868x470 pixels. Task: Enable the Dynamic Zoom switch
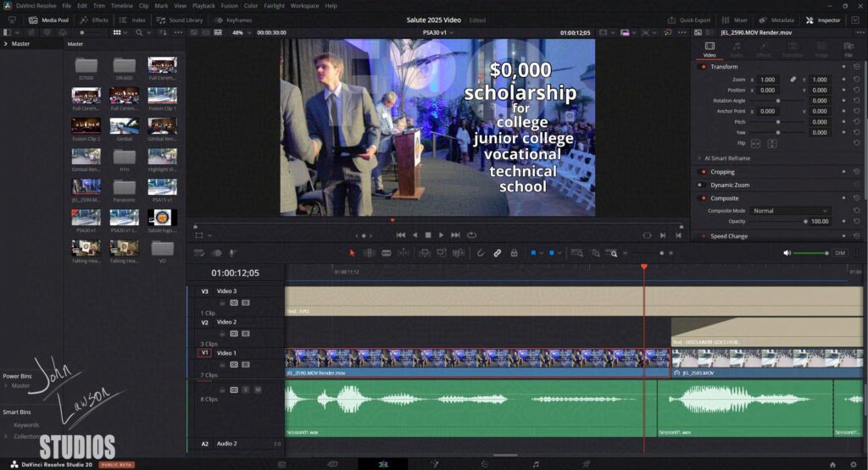[701, 185]
